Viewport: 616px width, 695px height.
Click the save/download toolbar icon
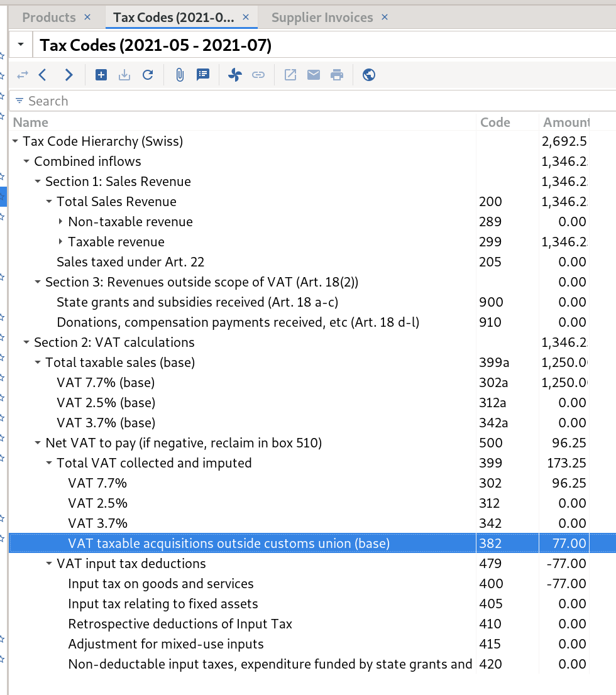124,75
